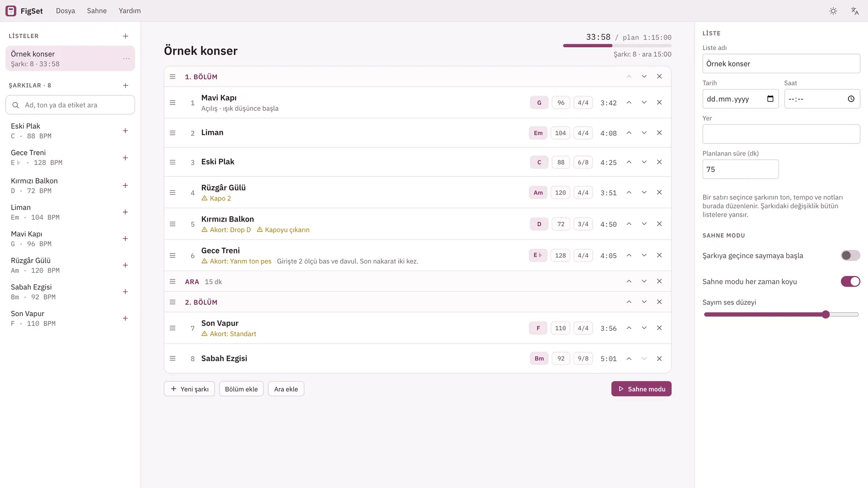
Task: Add Gece Treni from library with plus
Action: (x=125, y=158)
